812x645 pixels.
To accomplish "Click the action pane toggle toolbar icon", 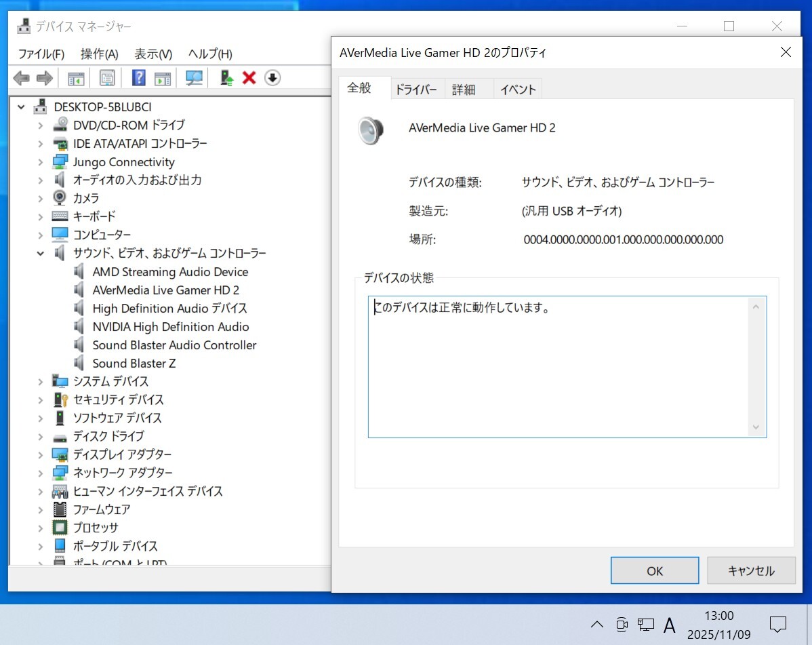I will pyautogui.click(x=163, y=78).
